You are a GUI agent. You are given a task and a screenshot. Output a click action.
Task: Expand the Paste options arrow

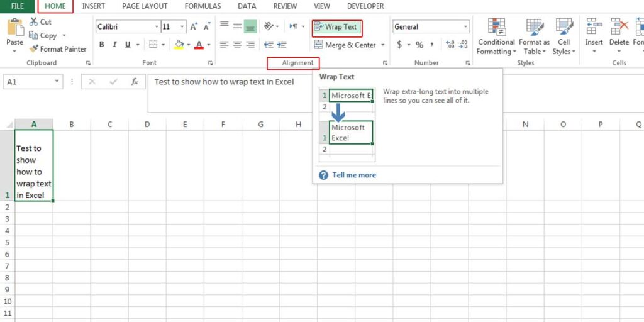tap(15, 52)
